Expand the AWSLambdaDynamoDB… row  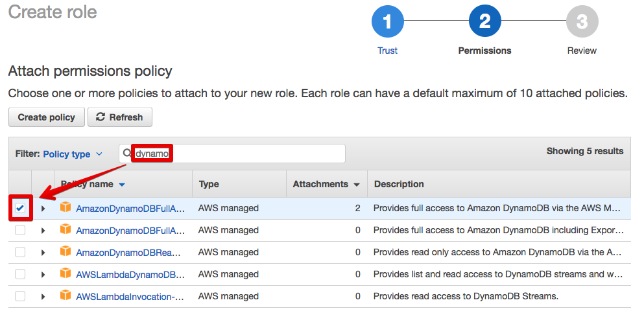click(x=43, y=275)
